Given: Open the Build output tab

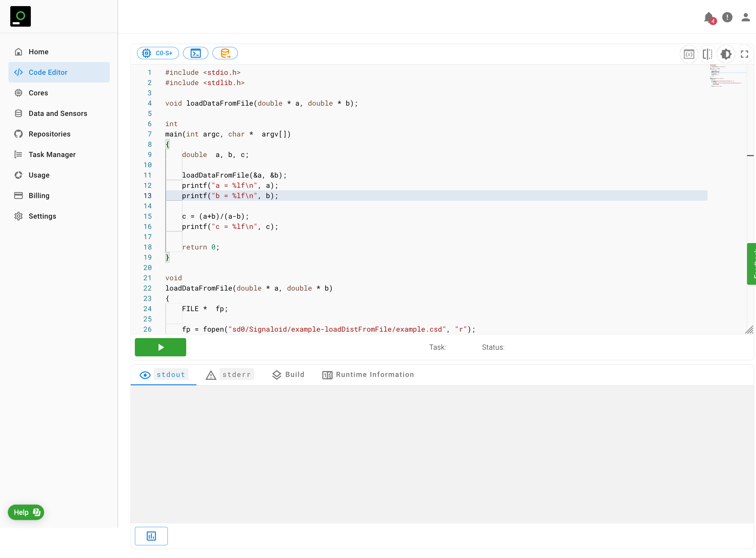Looking at the screenshot, I should 288,374.
